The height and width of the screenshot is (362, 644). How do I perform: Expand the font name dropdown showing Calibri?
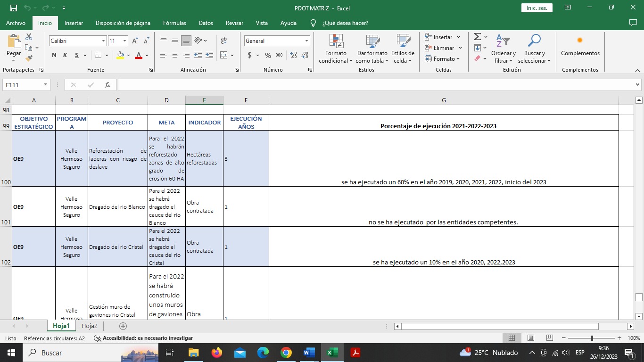103,41
